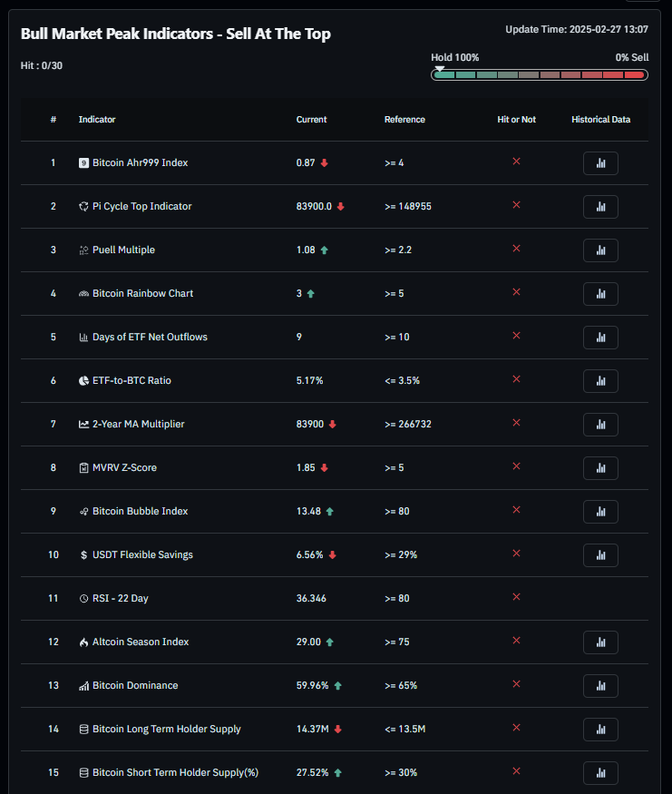Image resolution: width=672 pixels, height=794 pixels.
Task: Click the red down arrow beside 0.87
Action: (x=325, y=163)
